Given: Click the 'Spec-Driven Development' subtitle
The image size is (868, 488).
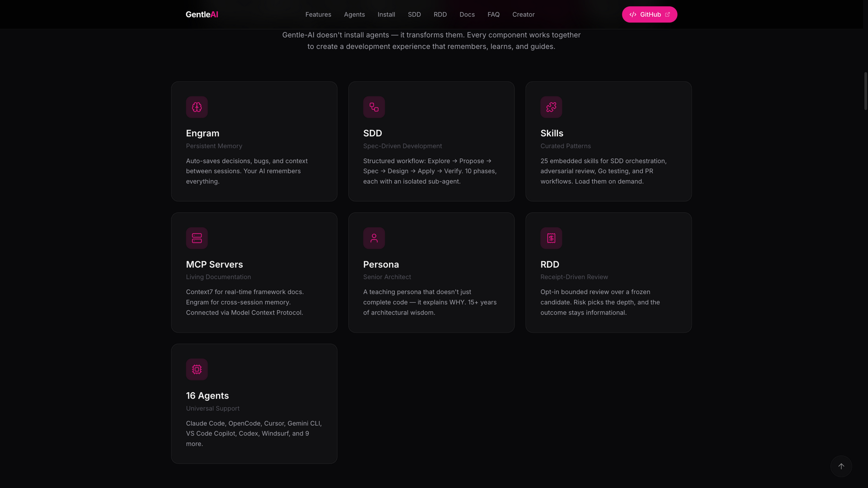Looking at the screenshot, I should point(402,146).
